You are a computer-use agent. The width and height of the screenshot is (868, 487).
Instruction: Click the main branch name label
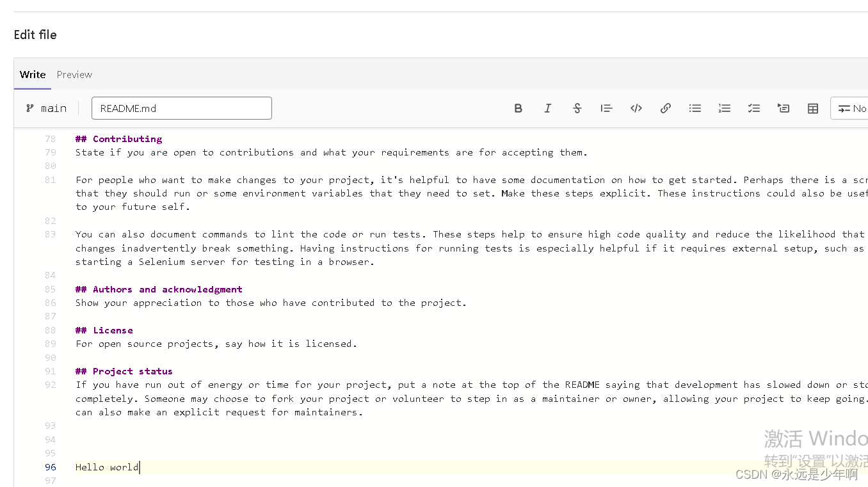[x=54, y=108]
